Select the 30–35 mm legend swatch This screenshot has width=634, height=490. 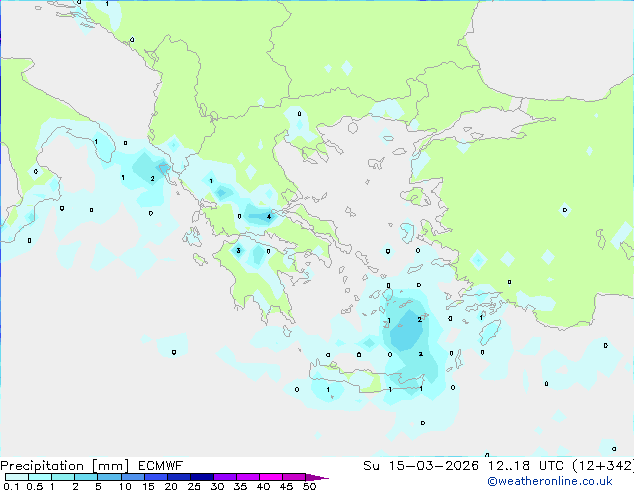pyautogui.click(x=224, y=477)
